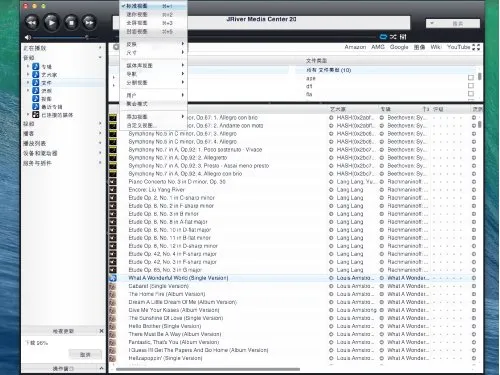
Task: Expand the 播客 sidebar section arrow
Action: click(x=100, y=133)
